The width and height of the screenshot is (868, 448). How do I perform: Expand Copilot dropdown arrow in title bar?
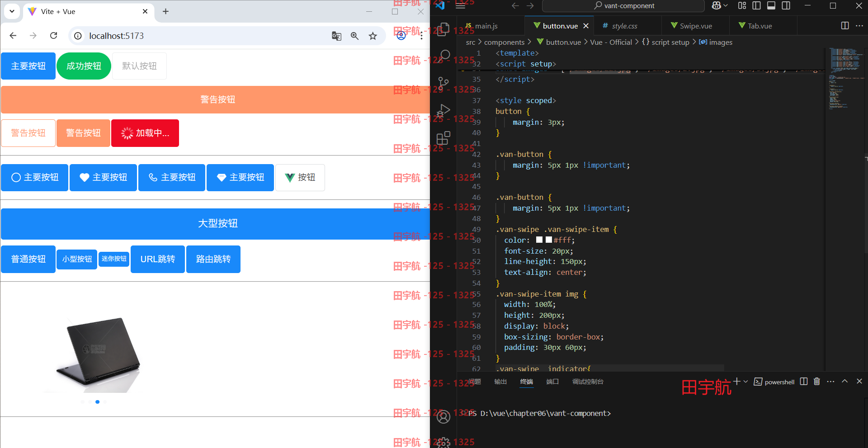click(726, 5)
